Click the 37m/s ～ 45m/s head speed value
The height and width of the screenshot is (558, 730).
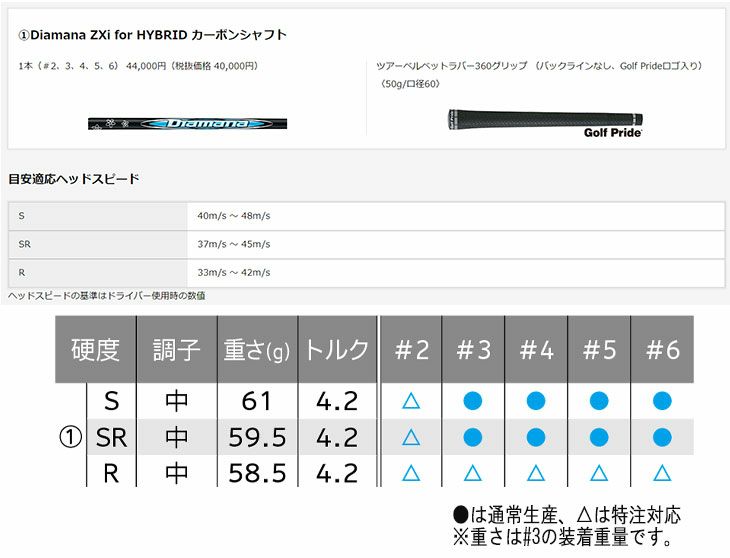point(234,244)
